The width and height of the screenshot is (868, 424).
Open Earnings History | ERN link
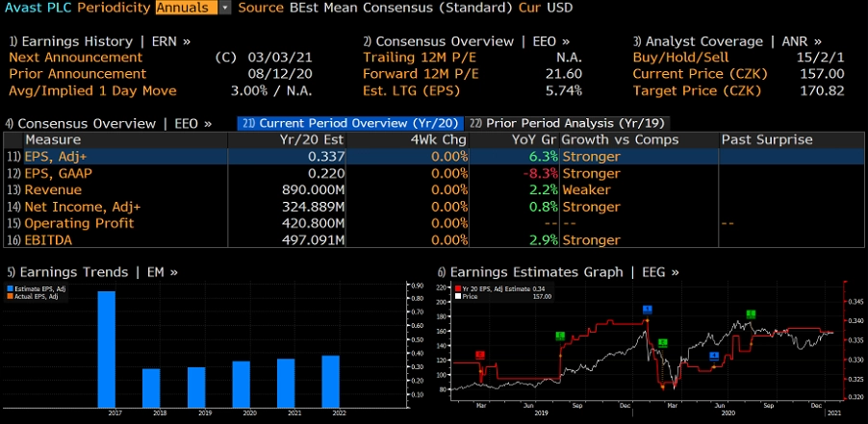click(100, 41)
